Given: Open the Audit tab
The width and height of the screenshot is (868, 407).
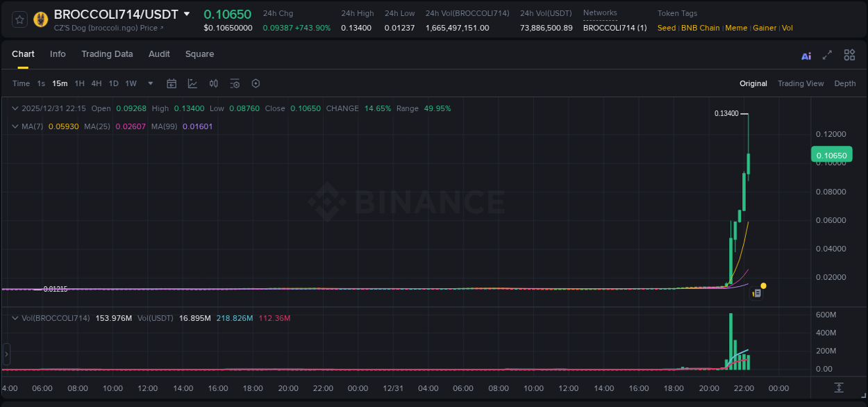Looking at the screenshot, I should (x=159, y=53).
